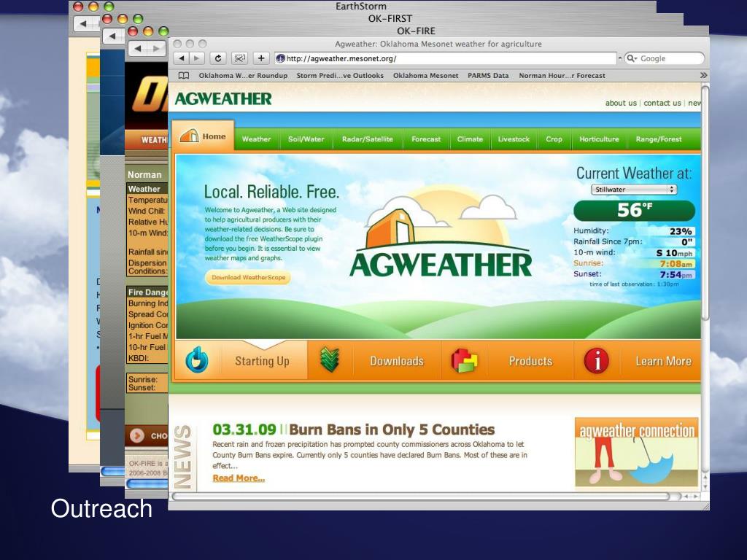Show more bookmarks via double chevron
This screenshot has height=560, width=747.
(703, 75)
